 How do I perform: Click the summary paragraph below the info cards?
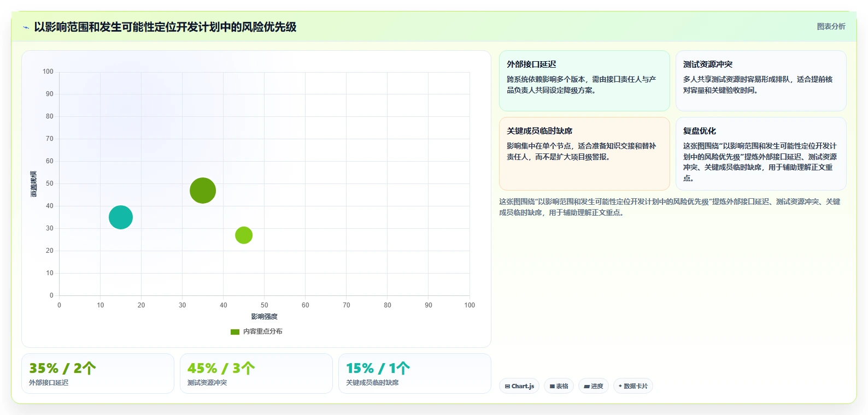click(670, 207)
